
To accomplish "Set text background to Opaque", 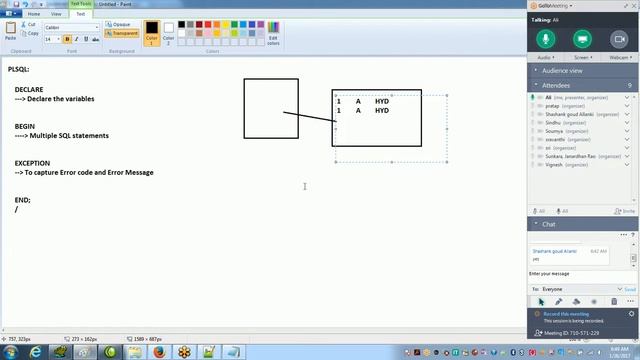I will pyautogui.click(x=118, y=24).
